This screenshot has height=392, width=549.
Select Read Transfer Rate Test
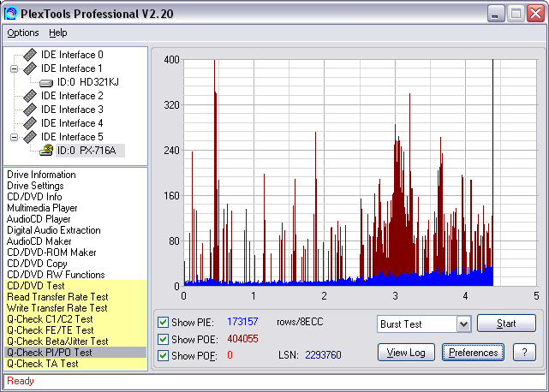[75, 297]
